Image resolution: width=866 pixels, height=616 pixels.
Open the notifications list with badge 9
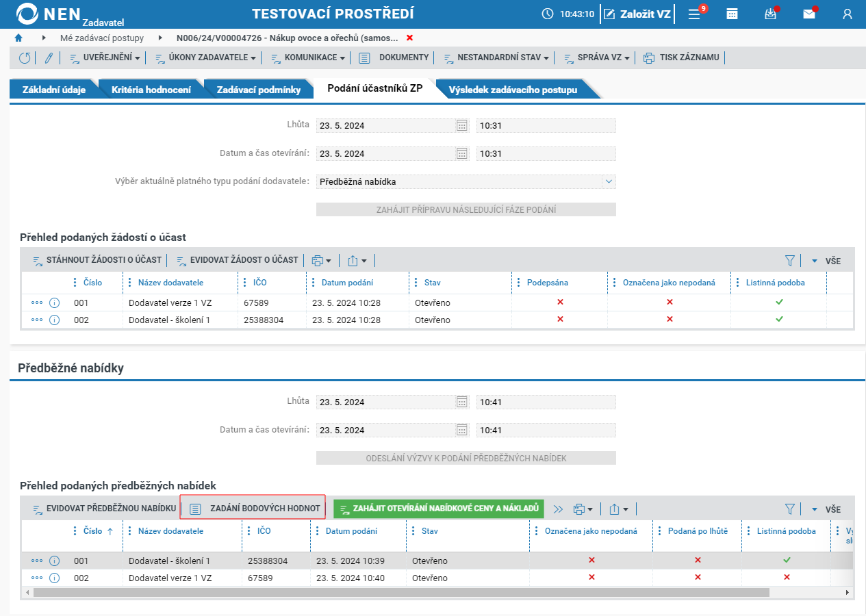point(695,14)
